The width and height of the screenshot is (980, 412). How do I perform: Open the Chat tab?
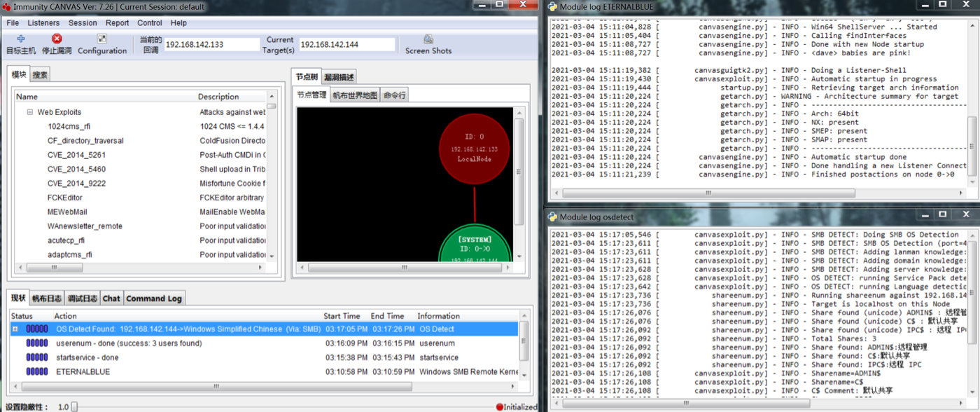[x=111, y=298]
